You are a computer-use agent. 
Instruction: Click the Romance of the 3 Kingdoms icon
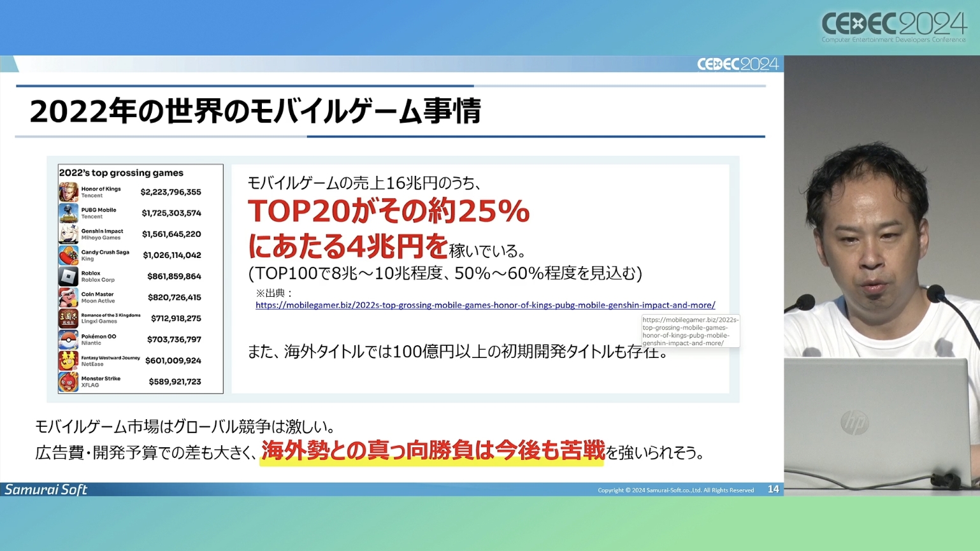[68, 318]
